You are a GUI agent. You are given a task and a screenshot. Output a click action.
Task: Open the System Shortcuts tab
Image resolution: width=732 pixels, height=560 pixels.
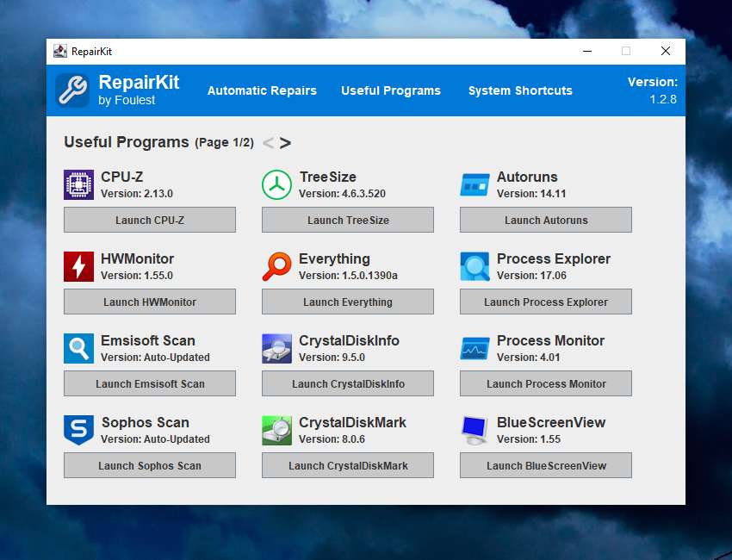coord(520,90)
